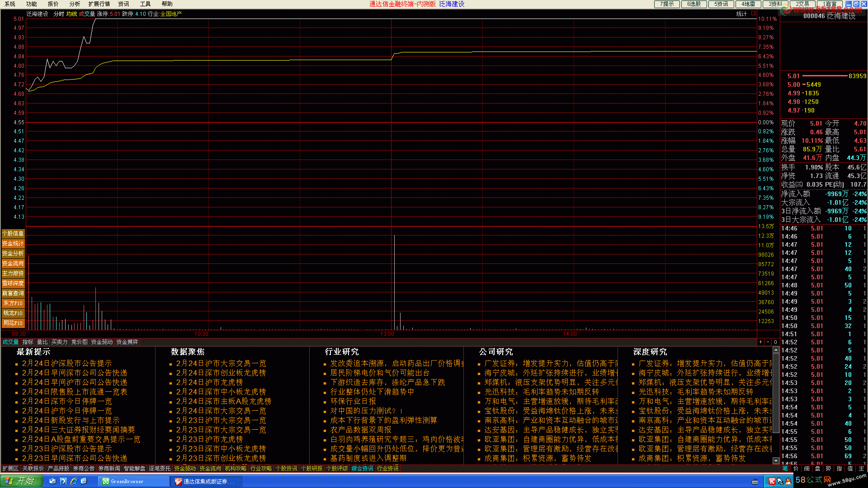The height and width of the screenshot is (488, 868).
Task: Select the 券商公告 bottom tab
Action: (x=84, y=469)
